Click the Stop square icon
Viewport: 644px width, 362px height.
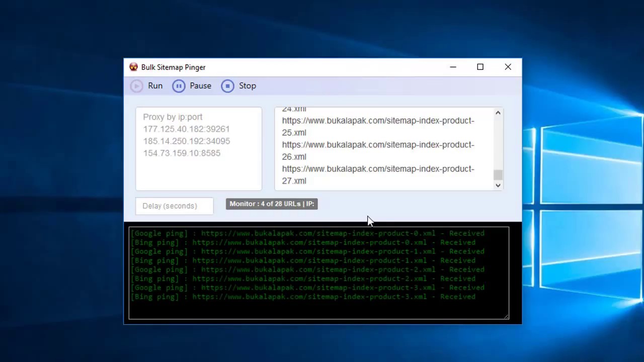coord(227,86)
